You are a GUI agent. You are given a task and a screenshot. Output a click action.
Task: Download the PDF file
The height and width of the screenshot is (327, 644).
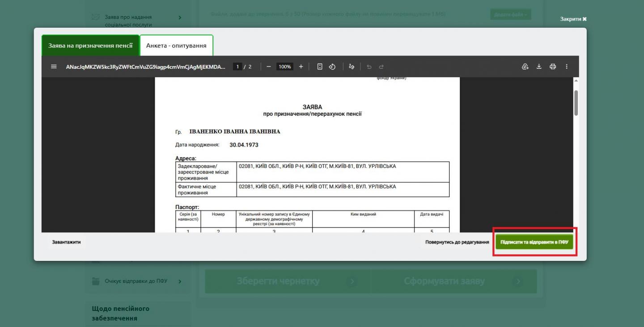tap(539, 67)
